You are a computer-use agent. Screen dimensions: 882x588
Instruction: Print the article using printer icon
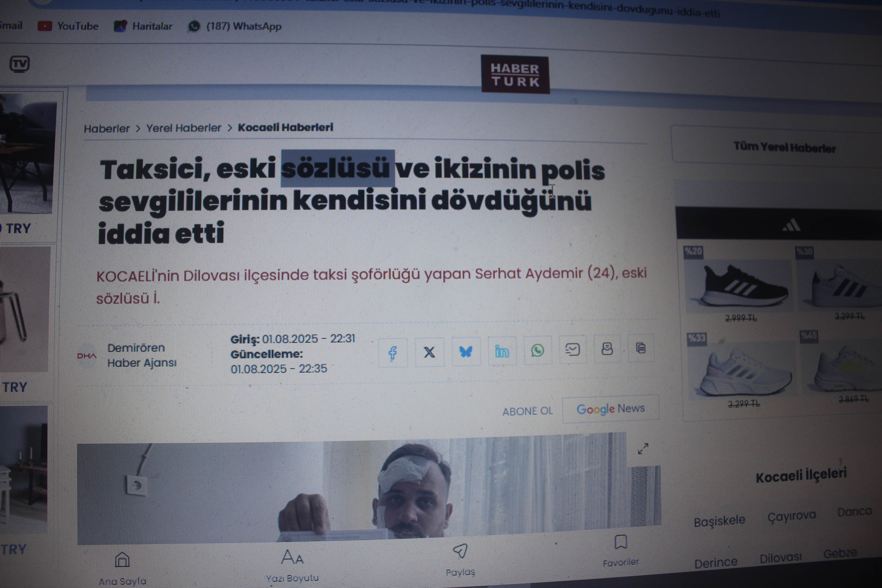click(x=607, y=349)
